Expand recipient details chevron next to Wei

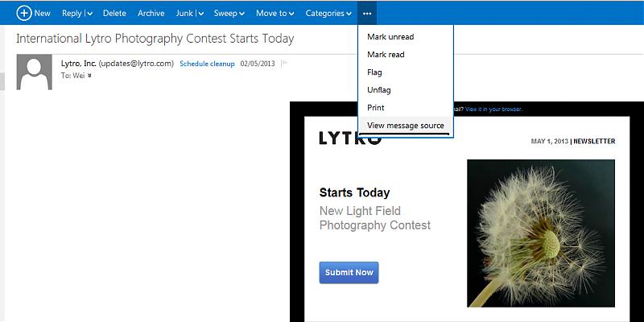coord(89,76)
